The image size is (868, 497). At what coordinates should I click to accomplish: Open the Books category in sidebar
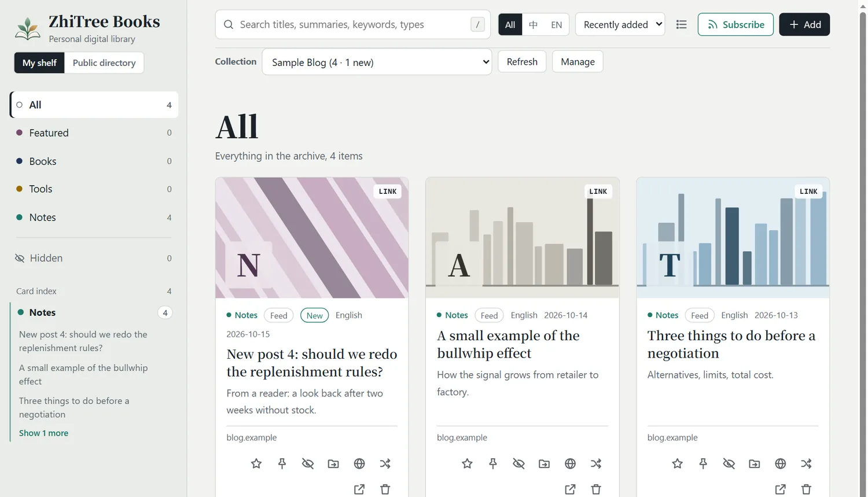94,161
